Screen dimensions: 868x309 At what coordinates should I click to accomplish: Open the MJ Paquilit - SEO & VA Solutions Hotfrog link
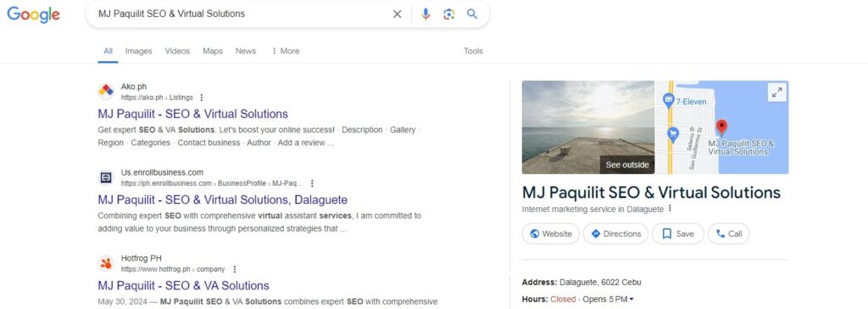click(x=183, y=286)
